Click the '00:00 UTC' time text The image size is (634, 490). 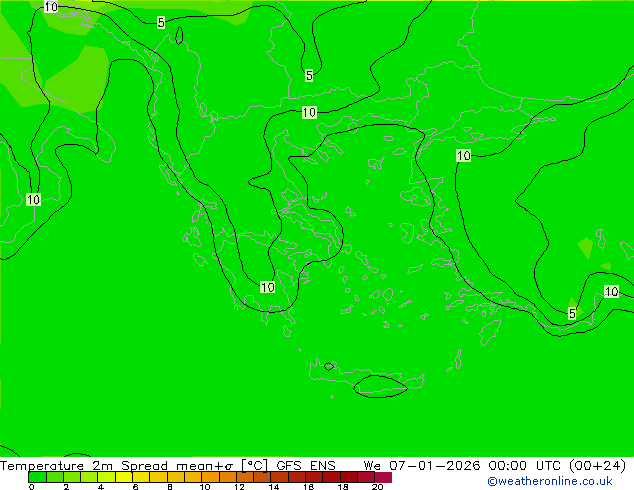(524, 466)
